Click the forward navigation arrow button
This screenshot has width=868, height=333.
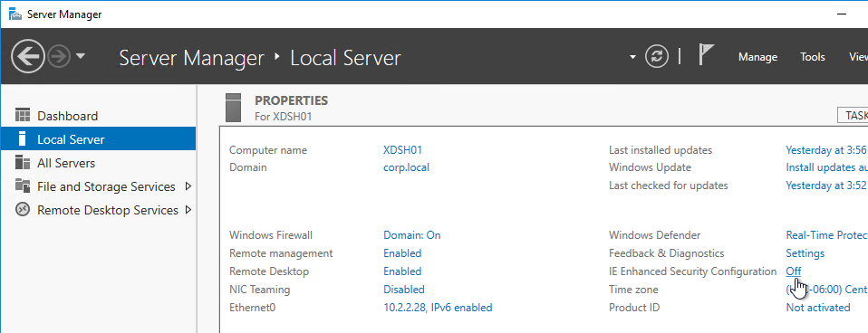pyautogui.click(x=58, y=56)
